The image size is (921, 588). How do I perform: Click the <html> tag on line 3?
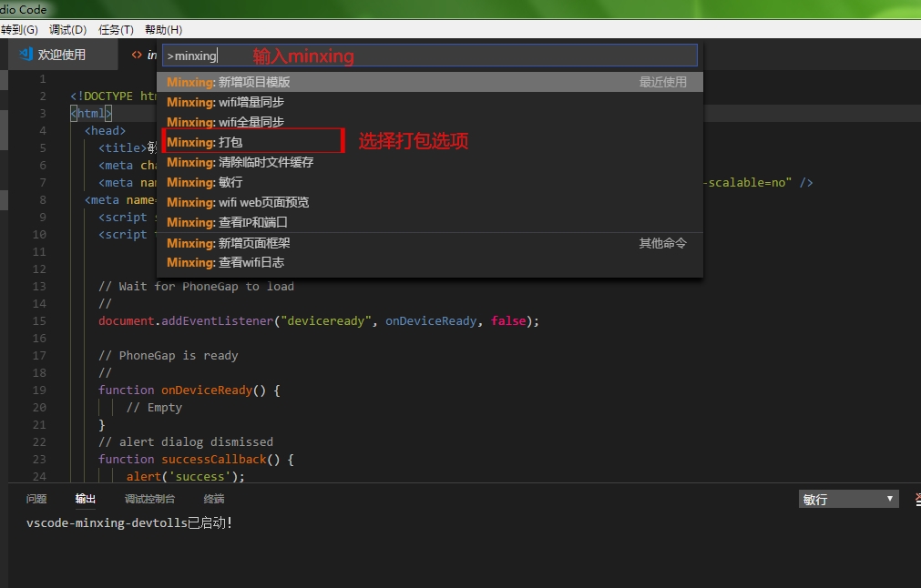pos(91,113)
